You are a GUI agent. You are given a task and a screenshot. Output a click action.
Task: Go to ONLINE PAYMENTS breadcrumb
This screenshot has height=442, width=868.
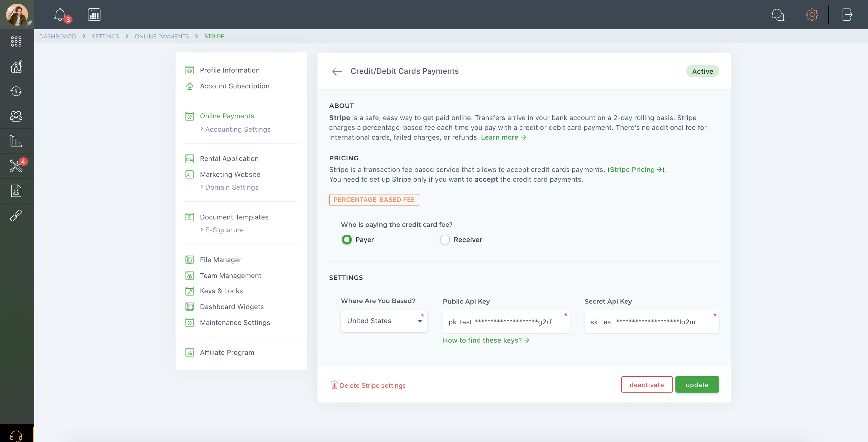point(162,36)
